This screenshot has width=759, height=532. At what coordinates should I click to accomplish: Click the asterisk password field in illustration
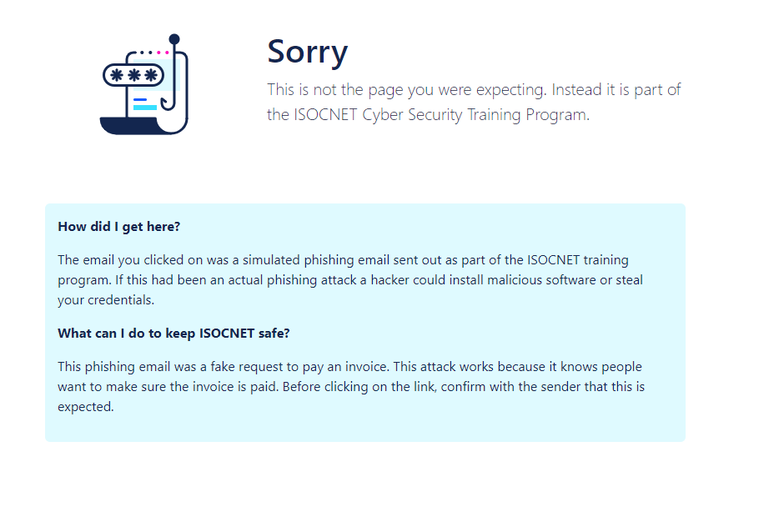[133, 75]
